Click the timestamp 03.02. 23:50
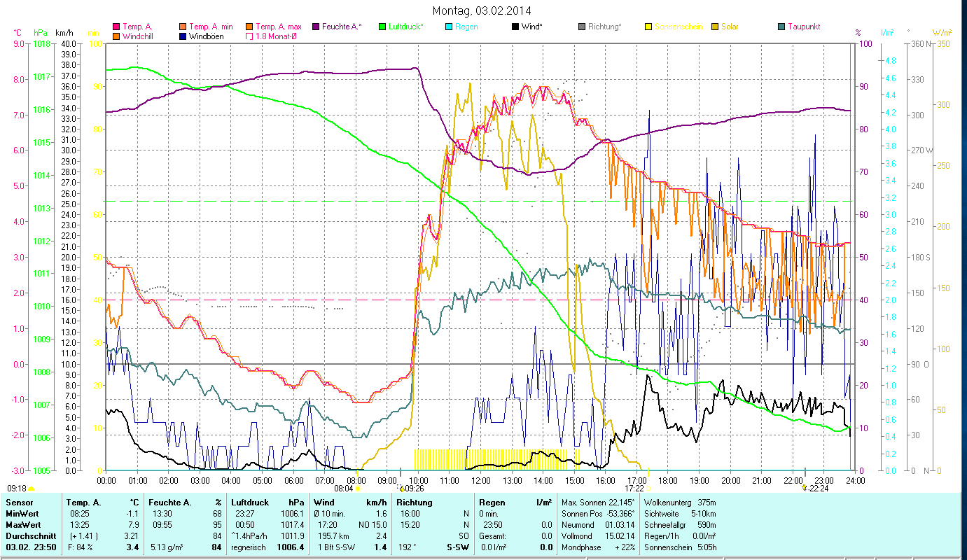967x560 pixels. click(30, 547)
